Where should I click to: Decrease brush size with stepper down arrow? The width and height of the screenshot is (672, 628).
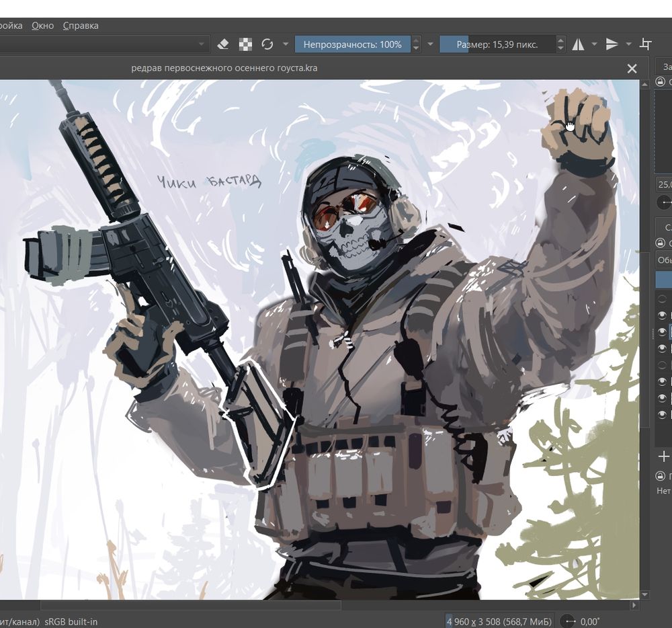point(560,48)
